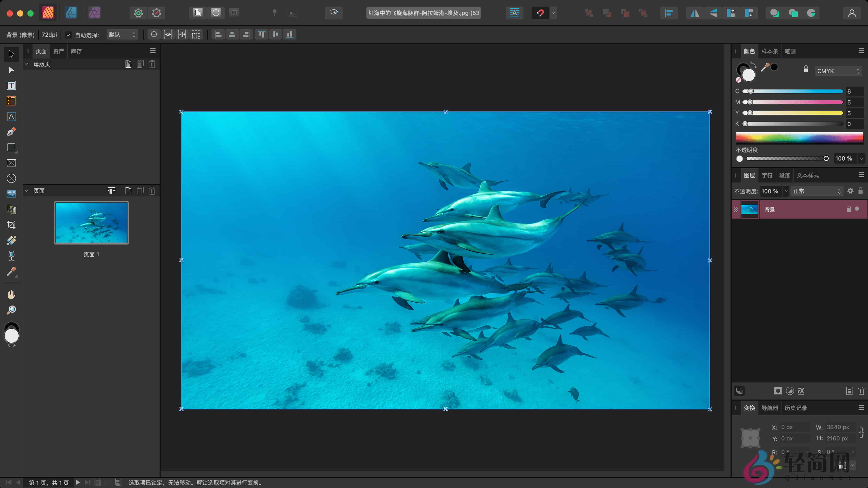
Task: Select the Pen tool
Action: pos(11,132)
